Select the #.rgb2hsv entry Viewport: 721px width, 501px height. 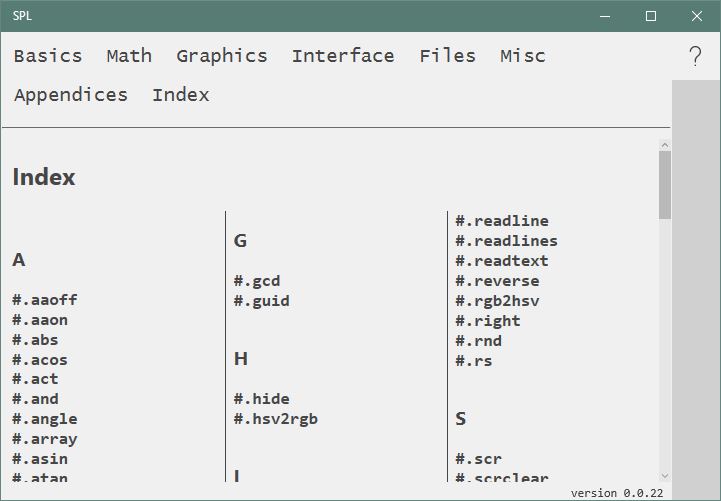click(x=497, y=301)
